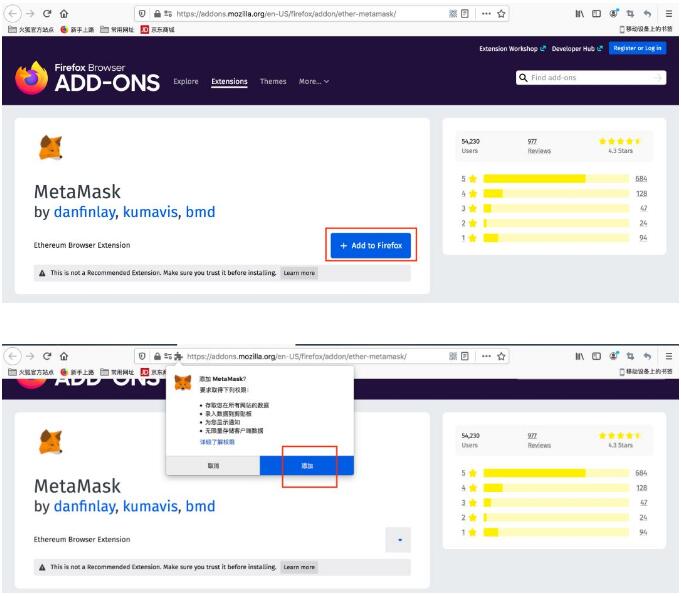Click the Add to Firefox button

click(x=370, y=245)
